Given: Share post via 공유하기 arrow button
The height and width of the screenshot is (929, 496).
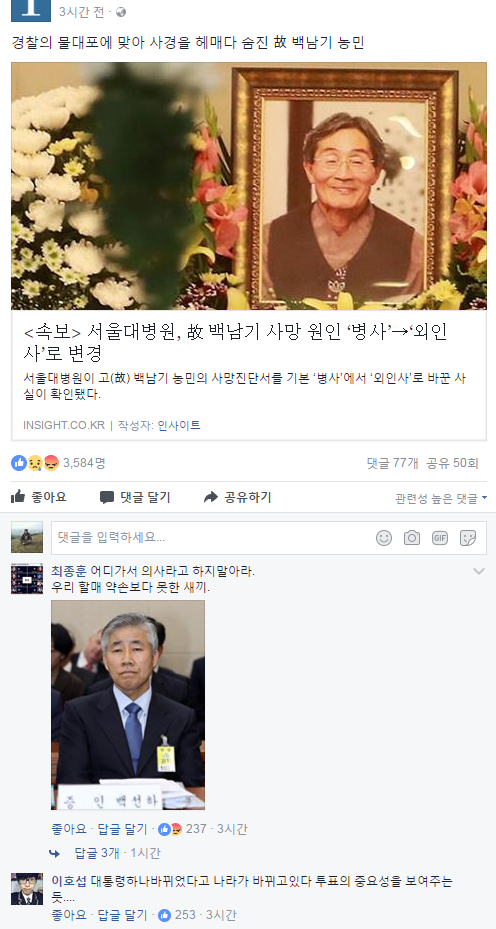Looking at the screenshot, I should click(238, 497).
